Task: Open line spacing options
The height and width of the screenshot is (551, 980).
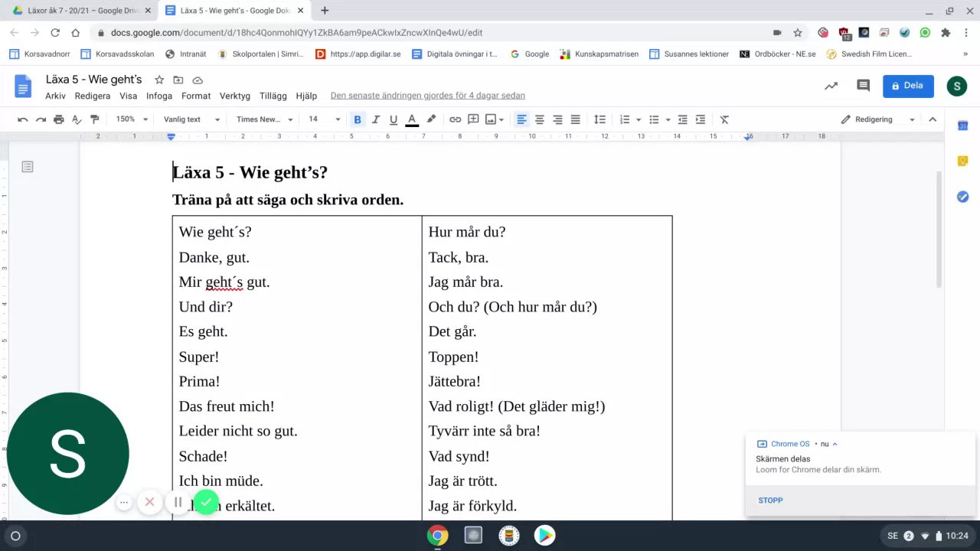Action: pyautogui.click(x=599, y=119)
